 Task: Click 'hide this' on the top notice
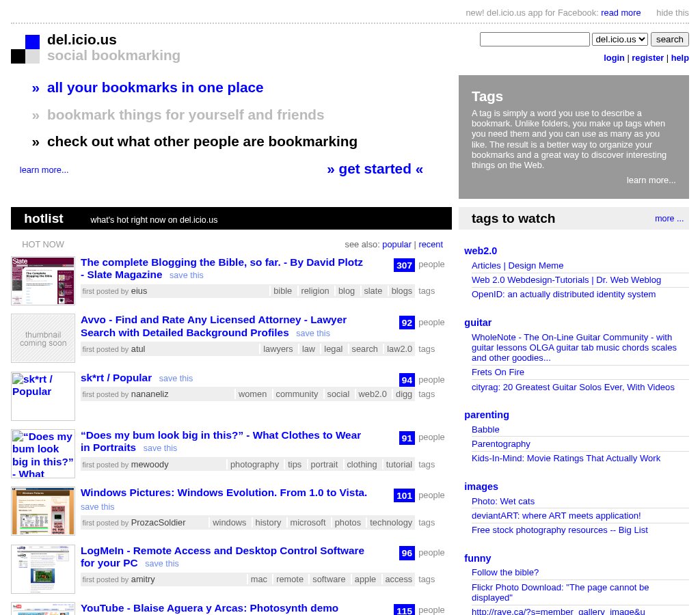(673, 13)
